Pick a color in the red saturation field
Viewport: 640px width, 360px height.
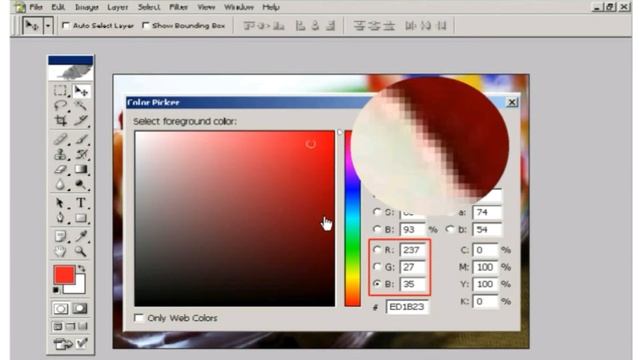coord(234,218)
